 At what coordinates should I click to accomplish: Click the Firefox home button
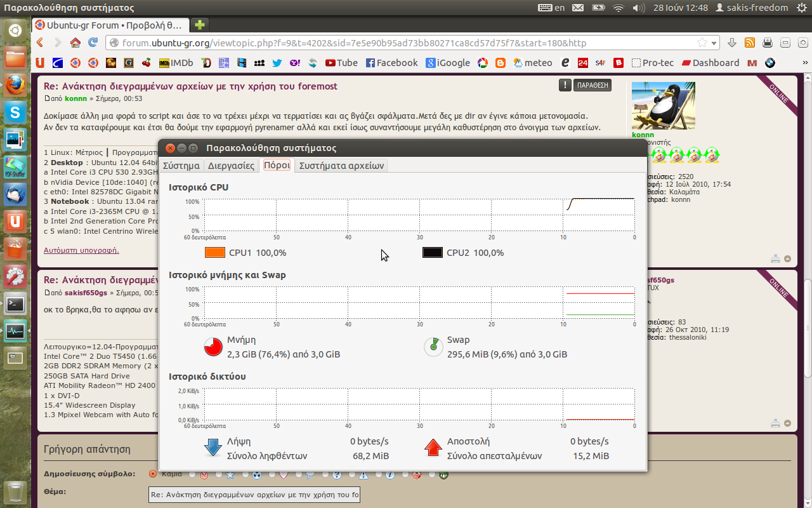tap(75, 43)
